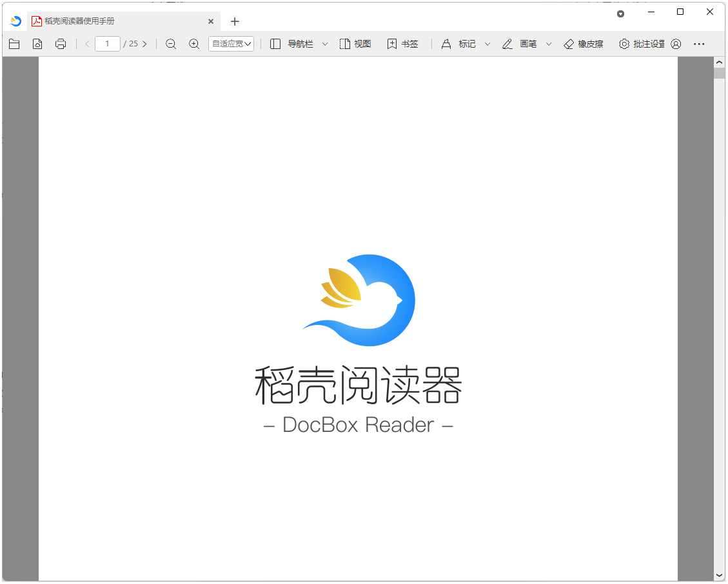Click the 25 total page count text
Screen dimensions: 728x584
pyautogui.click(x=133, y=44)
